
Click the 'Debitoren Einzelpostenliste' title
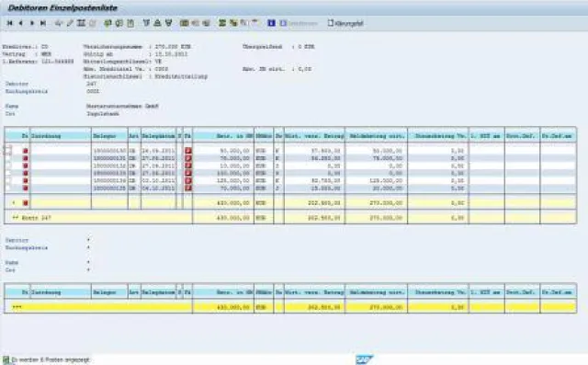click(62, 8)
